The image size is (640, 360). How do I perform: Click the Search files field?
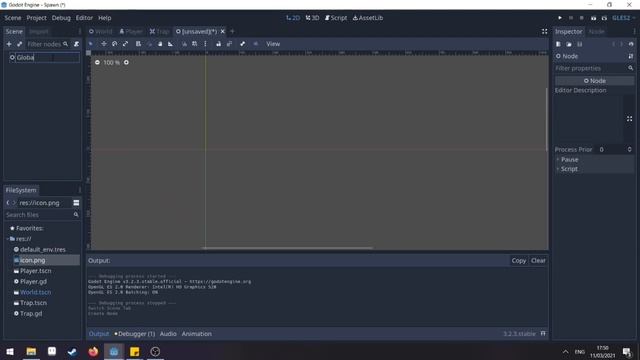[x=42, y=215]
